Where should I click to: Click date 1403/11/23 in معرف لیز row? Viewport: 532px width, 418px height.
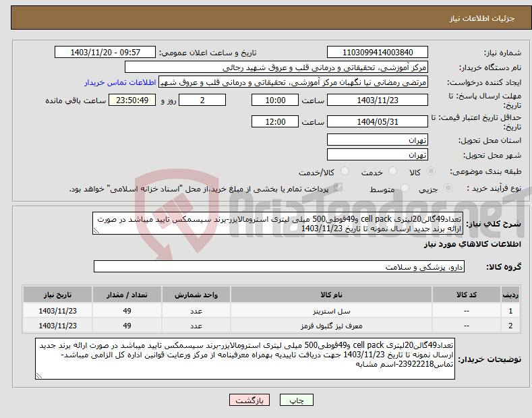[x=57, y=326]
